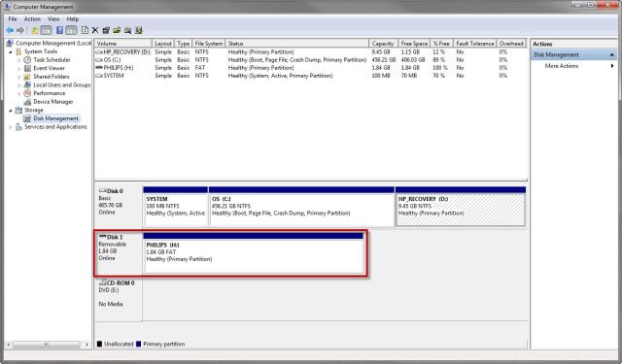The image size is (622, 364).
Task: Click the Properties toolbar icon
Action: tap(106, 30)
